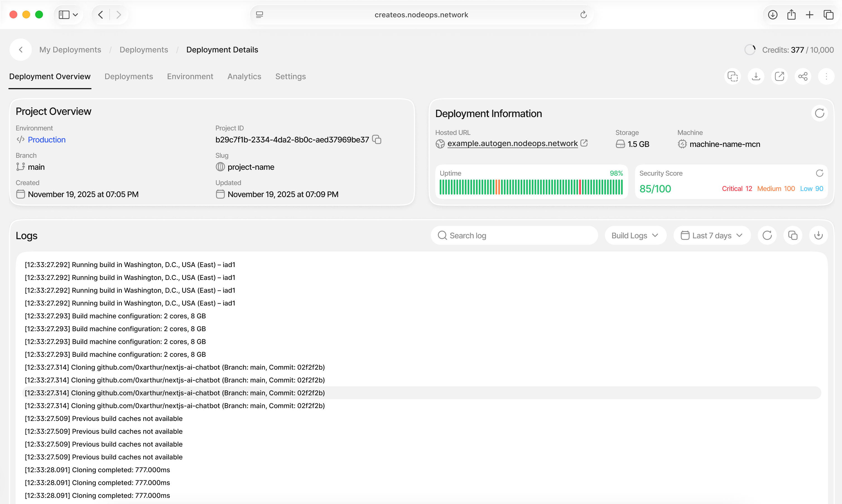This screenshot has width=842, height=504.
Task: Download the logs
Action: tap(818, 235)
